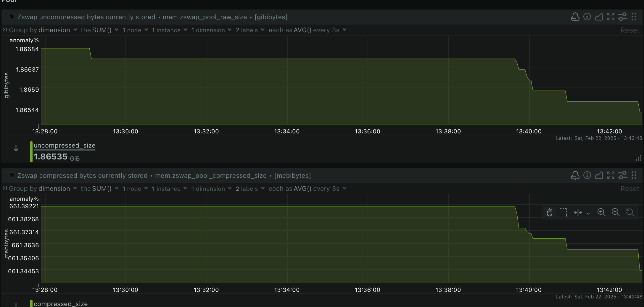Select the pan hand tool
644x307 pixels.
tap(550, 212)
